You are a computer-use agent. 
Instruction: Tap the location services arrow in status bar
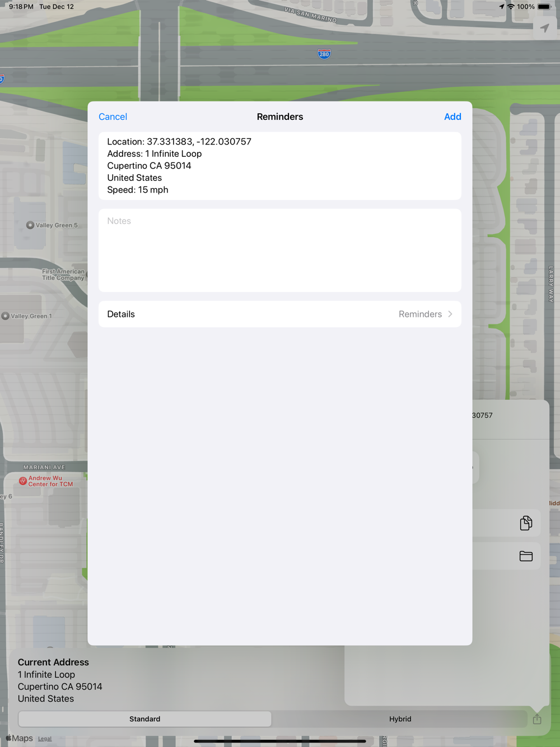click(501, 7)
